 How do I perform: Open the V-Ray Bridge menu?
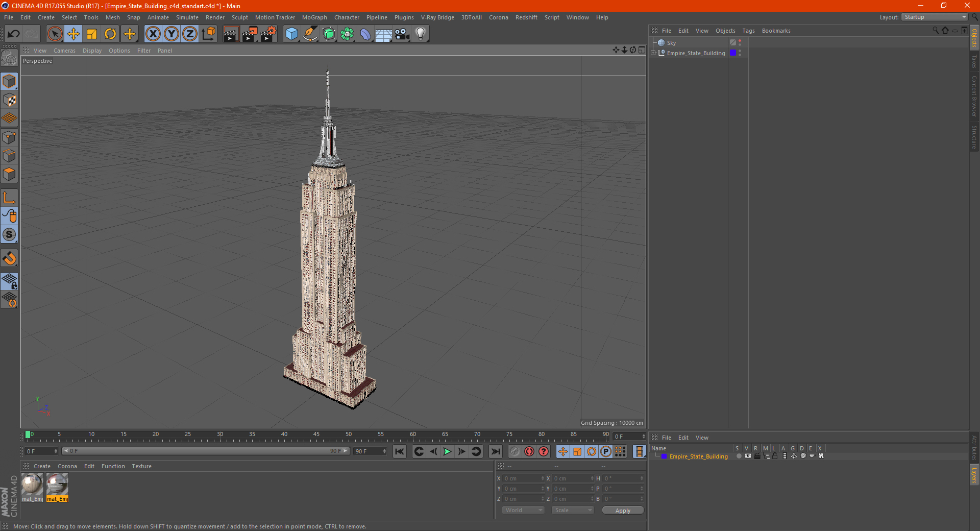(x=437, y=17)
